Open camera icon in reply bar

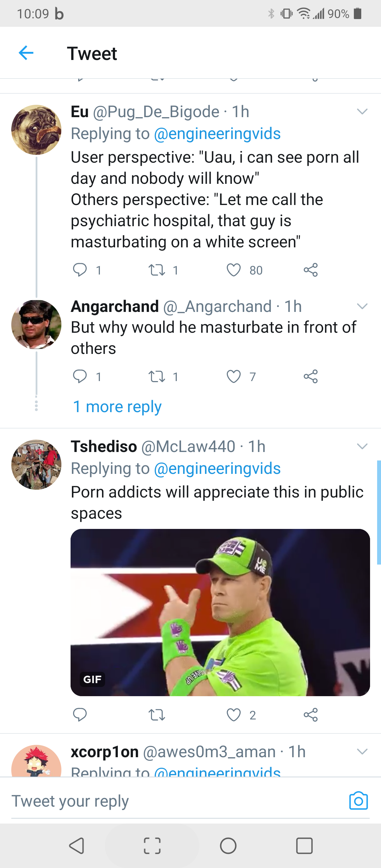click(x=358, y=801)
